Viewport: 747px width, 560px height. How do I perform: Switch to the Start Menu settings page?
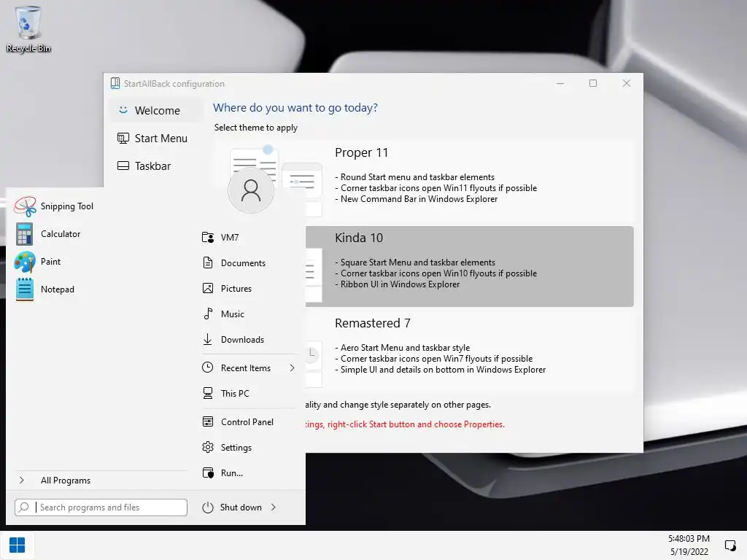click(x=155, y=138)
